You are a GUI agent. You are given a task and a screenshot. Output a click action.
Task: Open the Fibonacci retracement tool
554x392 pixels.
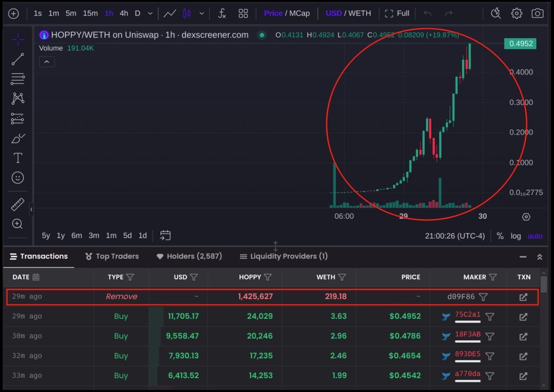pos(18,79)
